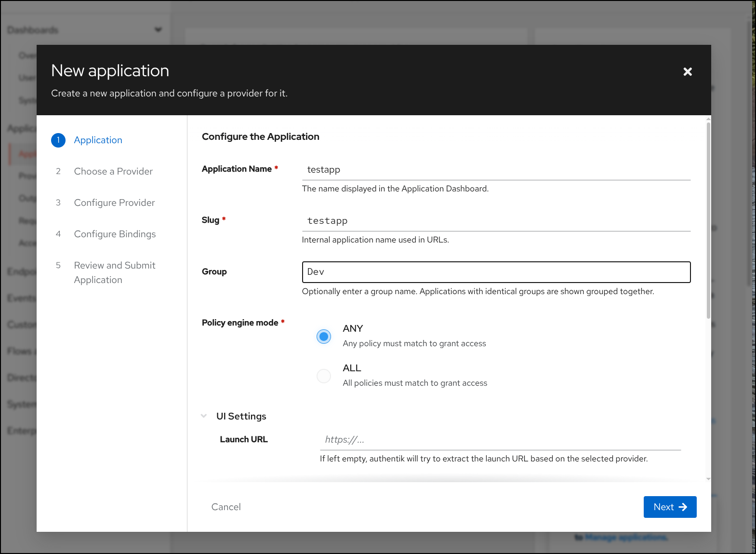Select the ANY policy engine mode

(324, 336)
